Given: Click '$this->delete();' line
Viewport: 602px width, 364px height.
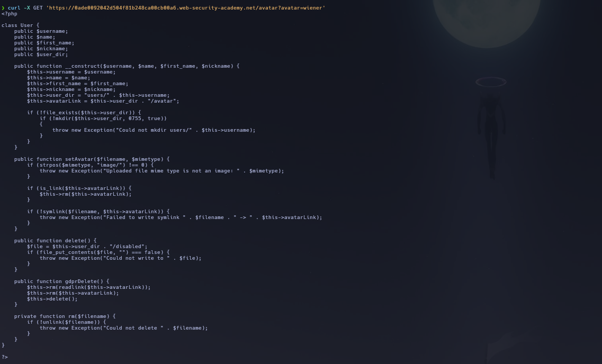Looking at the screenshot, I should (x=52, y=299).
